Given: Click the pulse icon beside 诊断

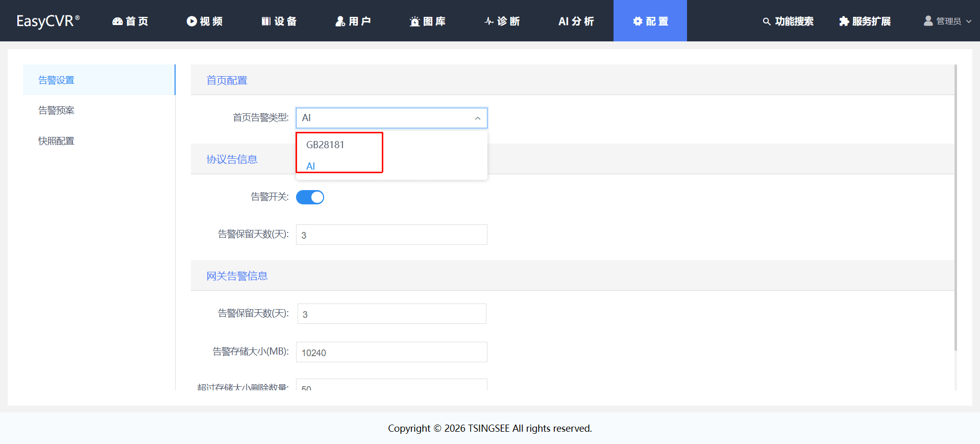Looking at the screenshot, I should 489,21.
